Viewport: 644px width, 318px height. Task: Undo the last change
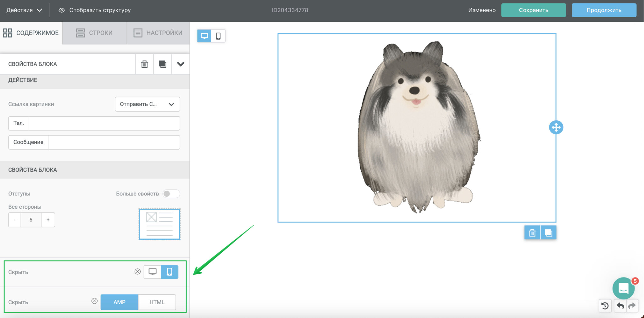click(x=620, y=306)
